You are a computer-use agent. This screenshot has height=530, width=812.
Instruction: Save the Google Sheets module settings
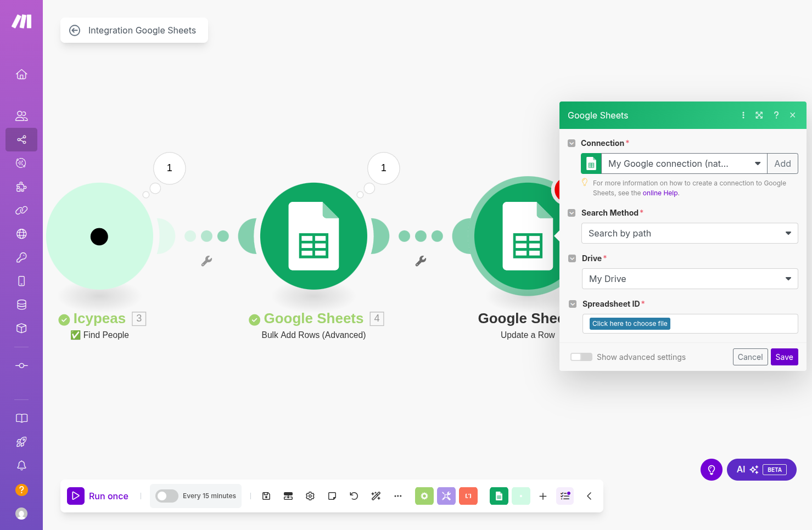coord(784,357)
